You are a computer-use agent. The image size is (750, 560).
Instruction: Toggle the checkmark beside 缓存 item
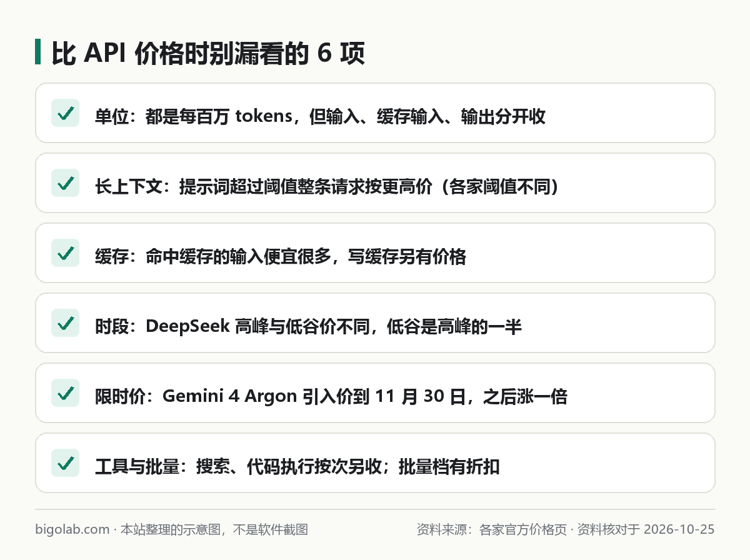[x=65, y=253]
